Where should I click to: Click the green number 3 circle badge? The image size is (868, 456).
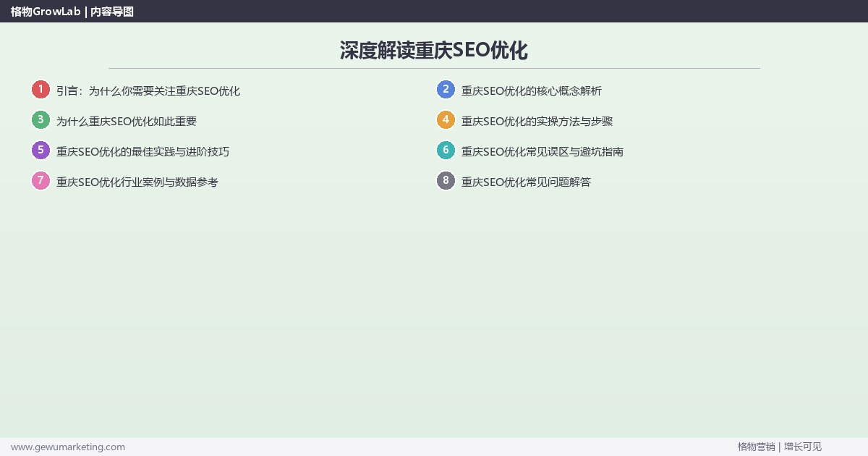tap(41, 120)
